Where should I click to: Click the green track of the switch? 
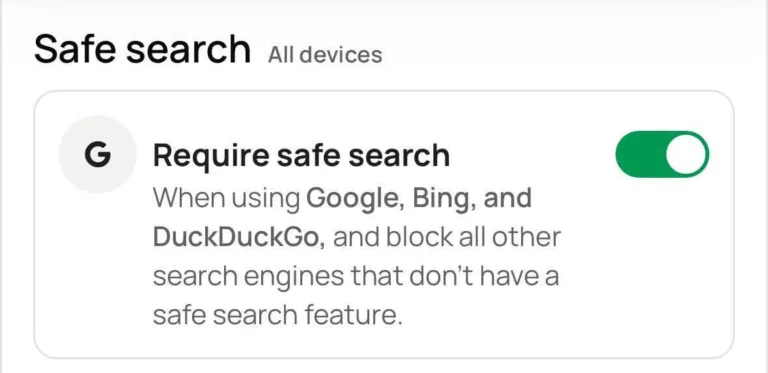click(x=639, y=154)
